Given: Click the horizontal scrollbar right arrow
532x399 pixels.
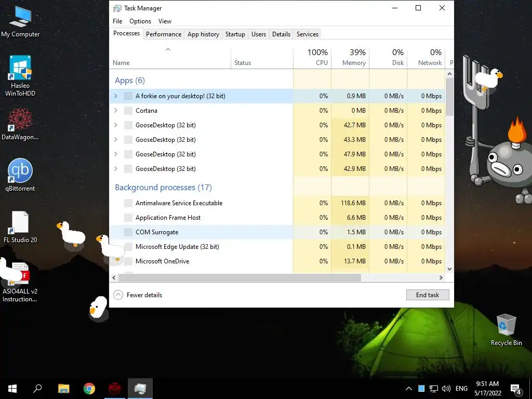Looking at the screenshot, I should (441, 277).
